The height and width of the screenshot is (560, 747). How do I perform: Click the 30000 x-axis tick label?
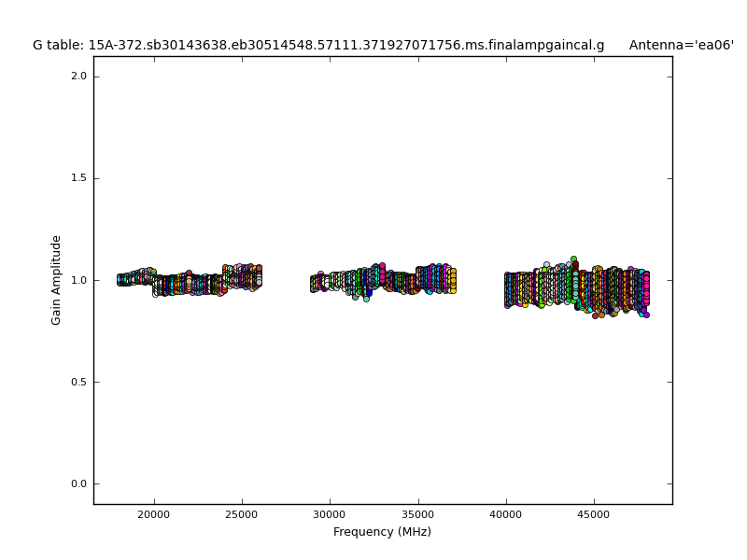point(330,514)
